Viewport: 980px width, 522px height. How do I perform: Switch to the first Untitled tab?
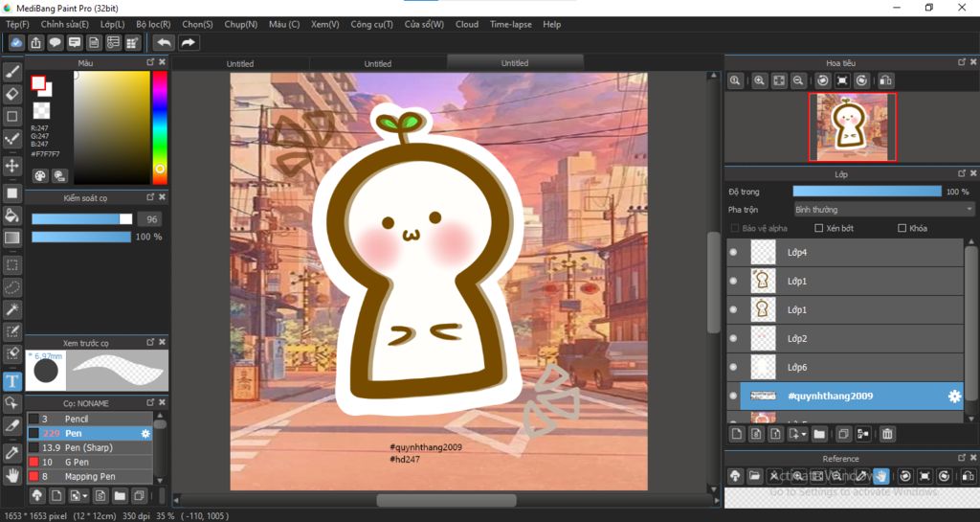240,64
